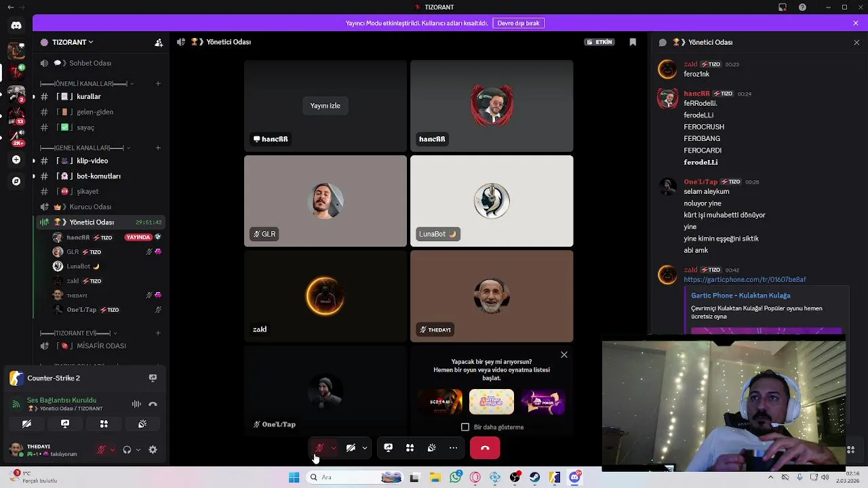This screenshot has height=488, width=868.
Task: Disconnect using the red hang-up button
Action: tap(485, 448)
